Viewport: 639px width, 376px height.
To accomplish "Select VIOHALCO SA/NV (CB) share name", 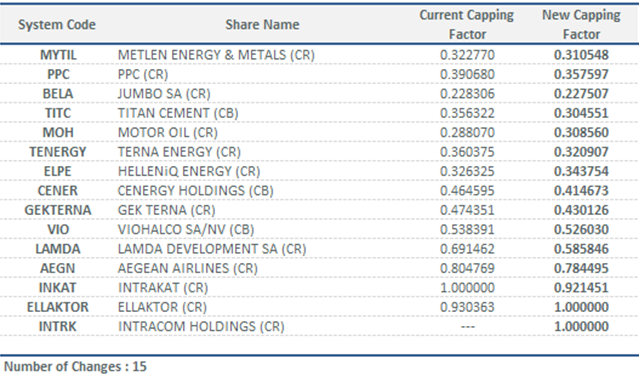I will (186, 229).
